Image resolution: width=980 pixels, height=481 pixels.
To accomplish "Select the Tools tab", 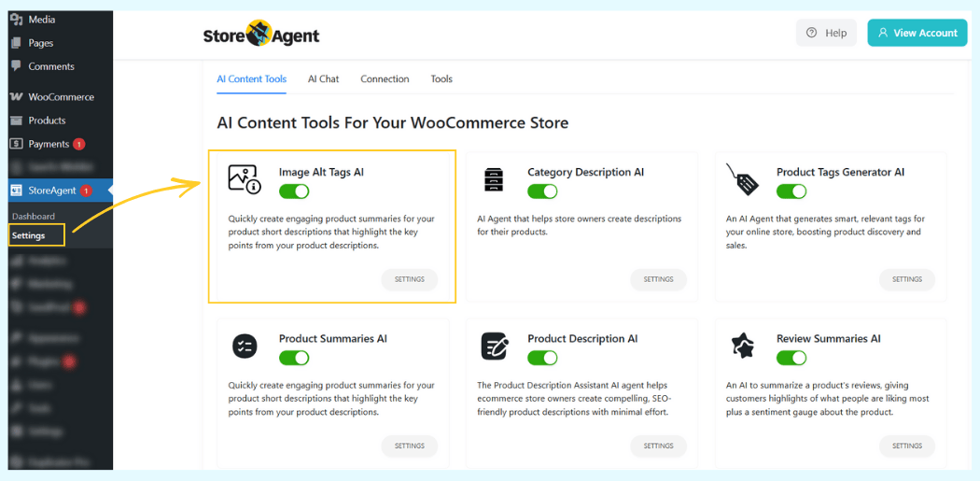I will 441,79.
